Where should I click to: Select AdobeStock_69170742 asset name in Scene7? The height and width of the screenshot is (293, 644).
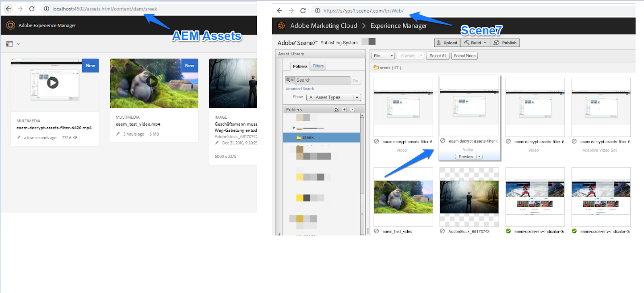[469, 231]
